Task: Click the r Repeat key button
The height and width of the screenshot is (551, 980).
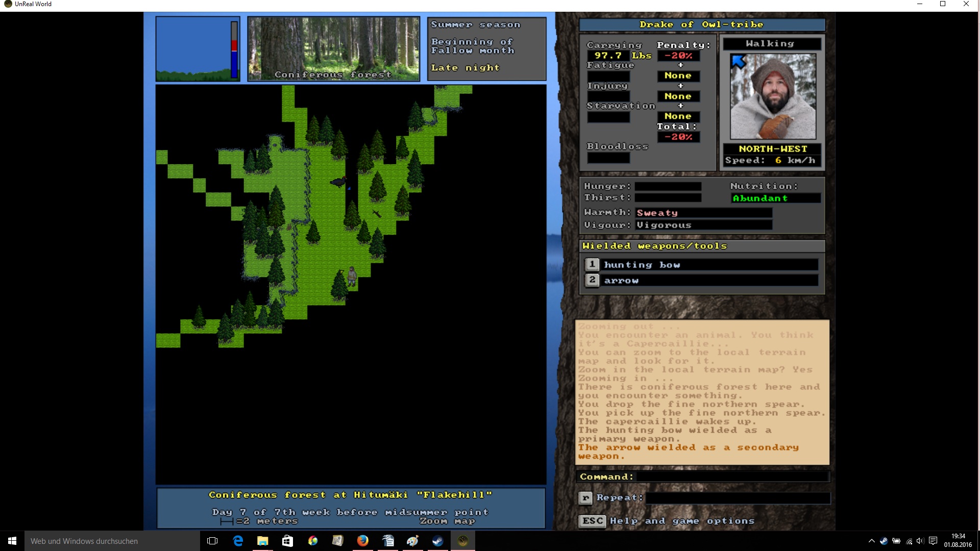Action: click(x=585, y=498)
